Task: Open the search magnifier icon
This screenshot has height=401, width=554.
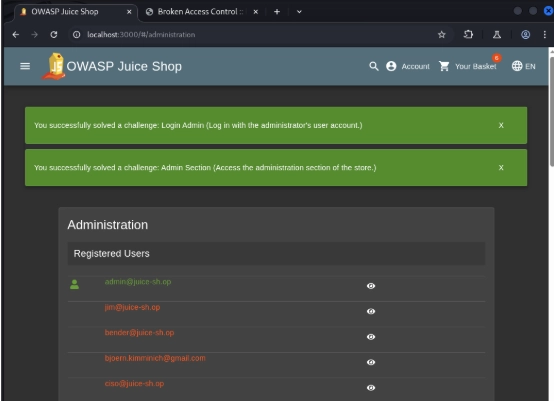Action: point(373,66)
